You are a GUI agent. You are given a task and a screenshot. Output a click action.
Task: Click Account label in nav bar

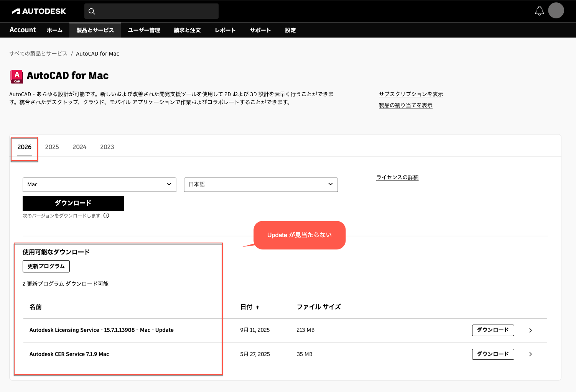pos(23,30)
